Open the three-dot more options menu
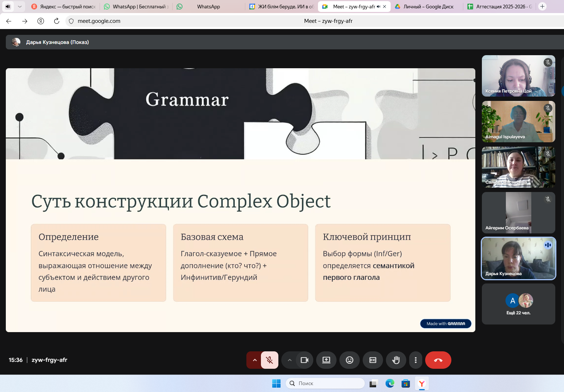 [x=416, y=360]
